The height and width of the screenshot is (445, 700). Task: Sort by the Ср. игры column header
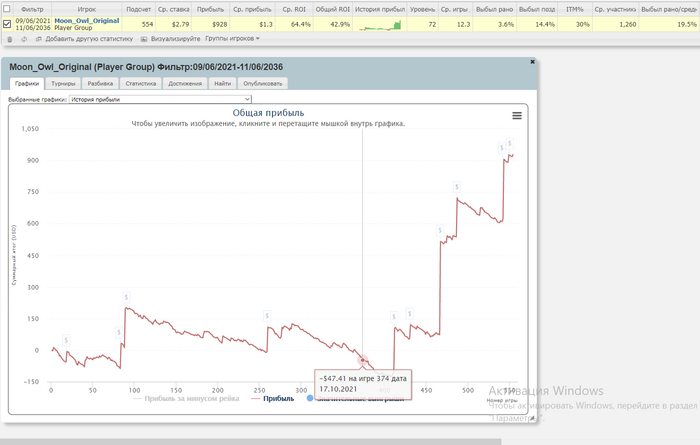(x=455, y=9)
